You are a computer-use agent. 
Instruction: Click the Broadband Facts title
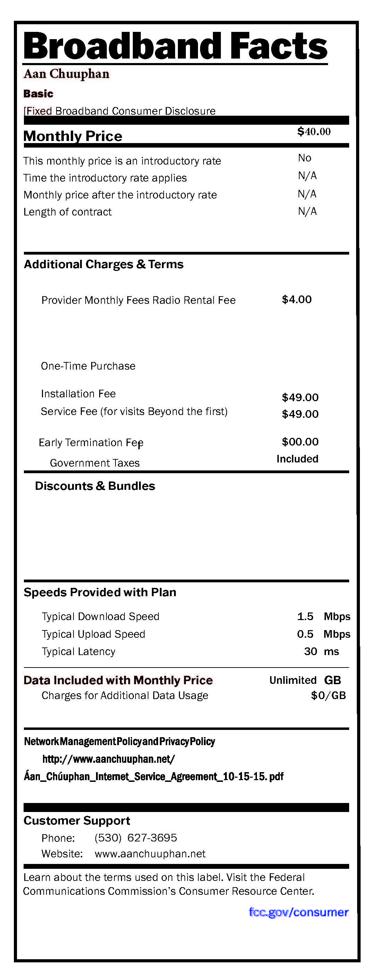pyautogui.click(x=175, y=46)
